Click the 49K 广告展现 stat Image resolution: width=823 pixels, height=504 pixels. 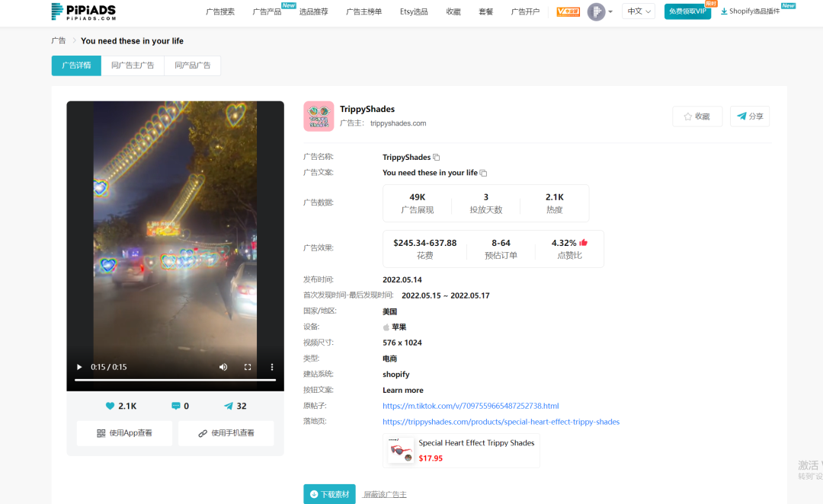point(418,203)
